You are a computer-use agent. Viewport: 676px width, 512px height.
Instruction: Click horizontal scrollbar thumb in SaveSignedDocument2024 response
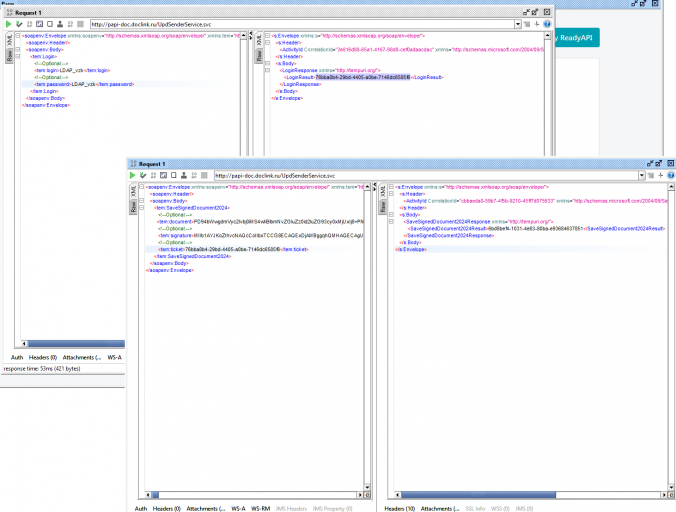(478, 495)
